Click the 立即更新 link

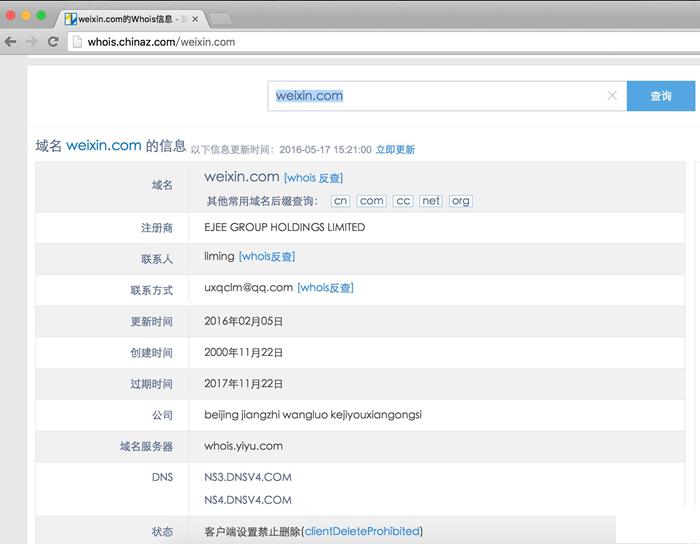[395, 150]
